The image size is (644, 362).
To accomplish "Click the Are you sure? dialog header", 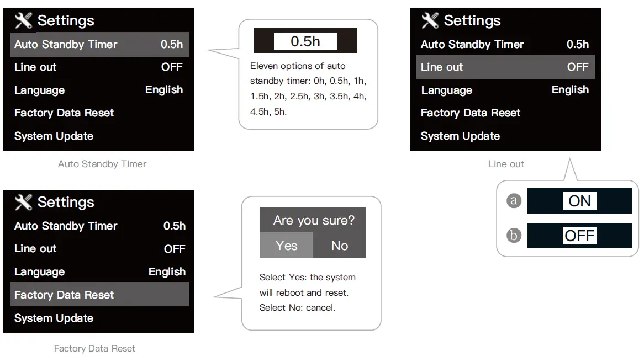I will (x=313, y=220).
